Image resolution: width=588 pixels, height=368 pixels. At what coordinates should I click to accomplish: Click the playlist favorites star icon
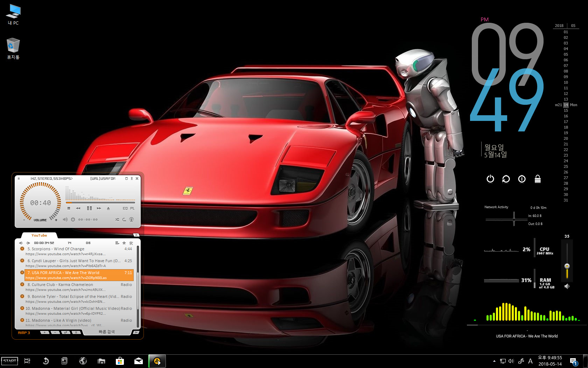pos(124,243)
